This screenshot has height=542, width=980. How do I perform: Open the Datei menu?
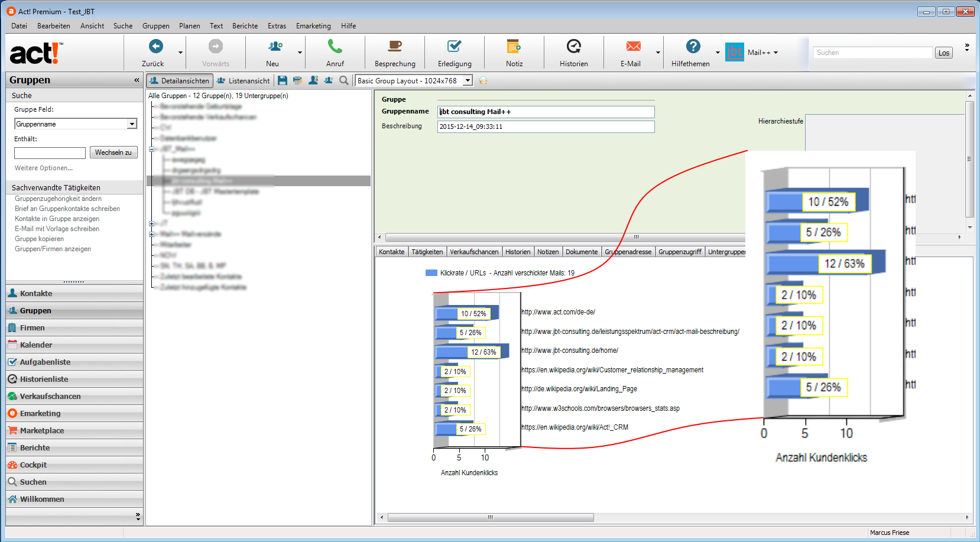click(x=19, y=26)
